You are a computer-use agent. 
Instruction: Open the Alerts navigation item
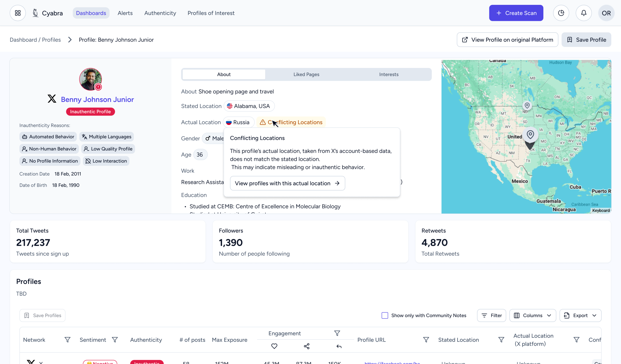(x=125, y=13)
